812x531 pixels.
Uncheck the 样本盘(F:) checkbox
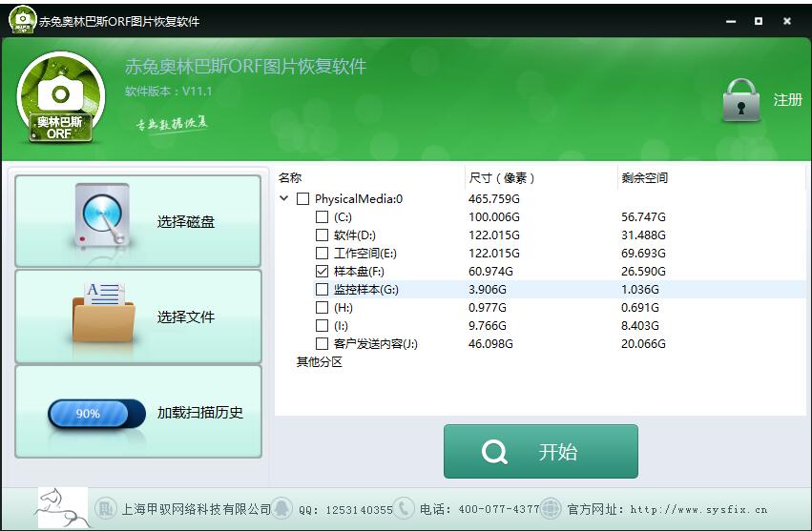323,271
